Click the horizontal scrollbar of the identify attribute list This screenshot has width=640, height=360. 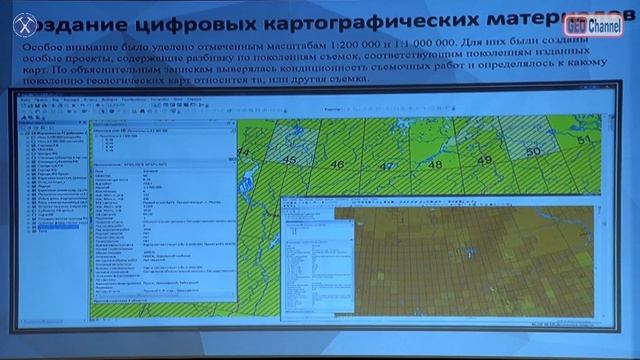tap(163, 295)
